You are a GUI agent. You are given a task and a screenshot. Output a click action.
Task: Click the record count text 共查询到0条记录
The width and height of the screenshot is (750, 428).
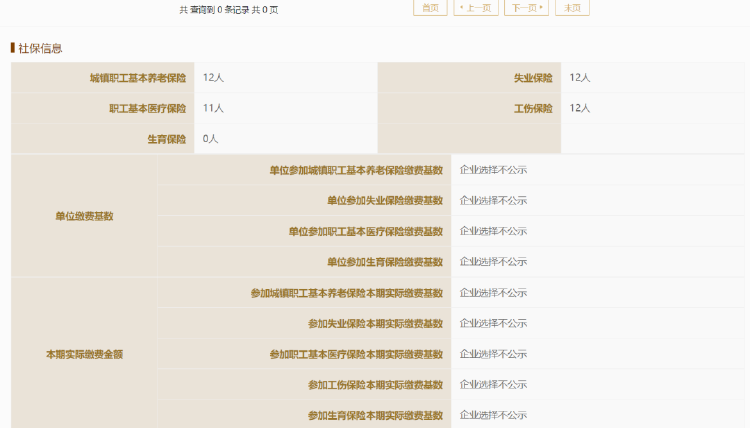point(228,9)
